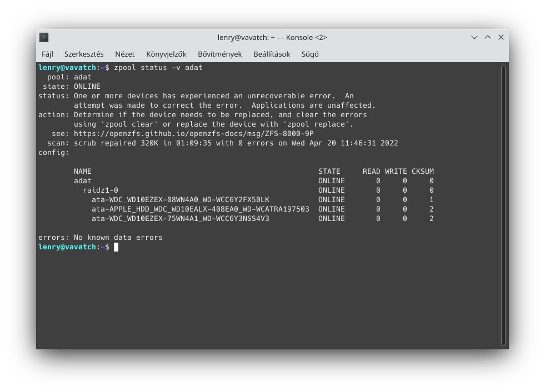Click the READ column header
The width and height of the screenshot is (545, 392).
pyautogui.click(x=371, y=172)
